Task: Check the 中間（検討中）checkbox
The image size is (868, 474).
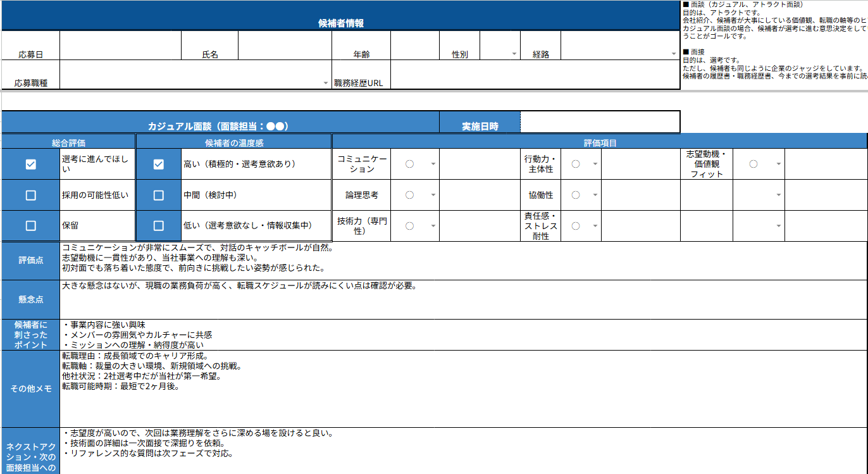Action: [x=159, y=195]
